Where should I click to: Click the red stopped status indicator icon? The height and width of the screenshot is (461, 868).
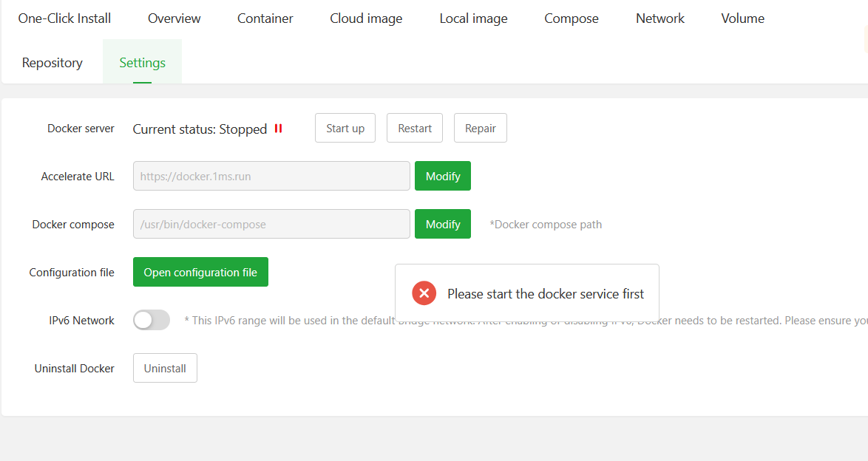(x=279, y=129)
